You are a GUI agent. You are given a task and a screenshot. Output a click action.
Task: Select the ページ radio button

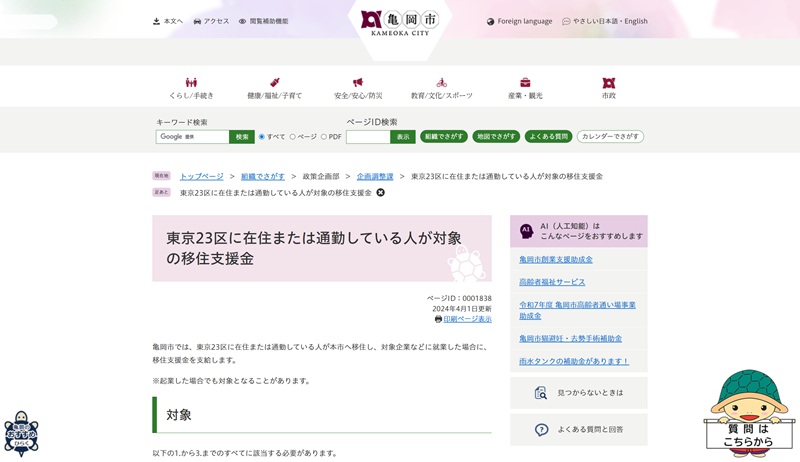click(x=293, y=137)
